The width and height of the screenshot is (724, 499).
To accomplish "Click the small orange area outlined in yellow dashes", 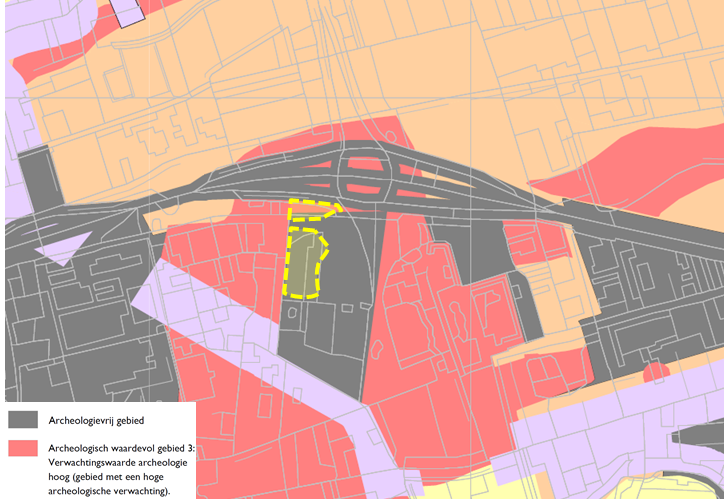I will pos(313,210).
